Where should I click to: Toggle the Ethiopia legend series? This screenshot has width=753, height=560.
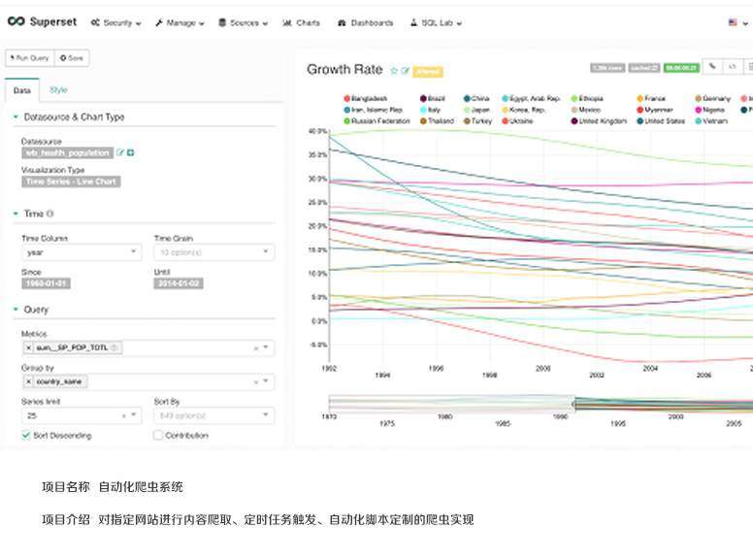(587, 98)
